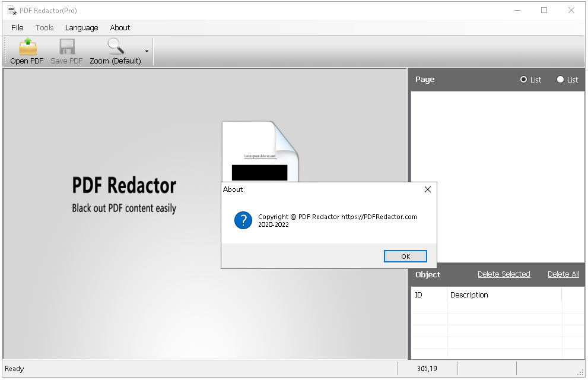Image resolution: width=588 pixels, height=380 pixels.
Task: Click the Page panel heading
Action: pyautogui.click(x=425, y=80)
